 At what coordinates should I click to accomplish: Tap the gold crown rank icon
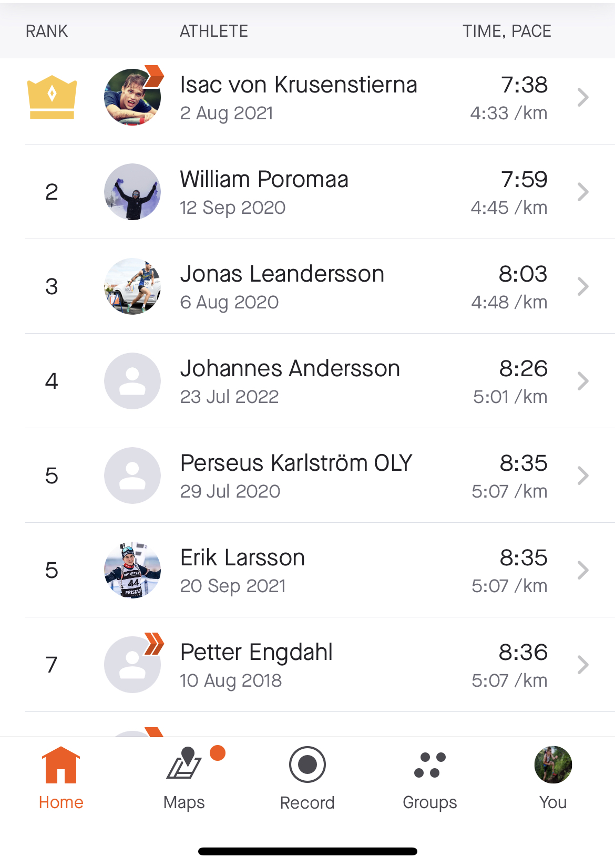(x=52, y=98)
